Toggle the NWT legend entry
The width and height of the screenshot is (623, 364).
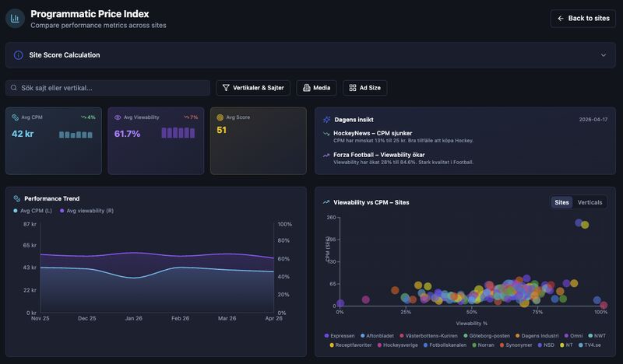pos(597,336)
